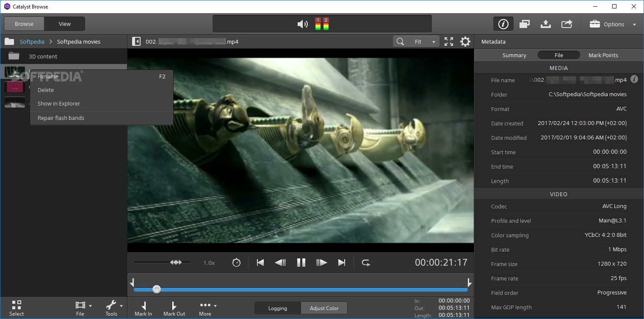
Task: Open the Options toolbox menu
Action: tap(613, 24)
